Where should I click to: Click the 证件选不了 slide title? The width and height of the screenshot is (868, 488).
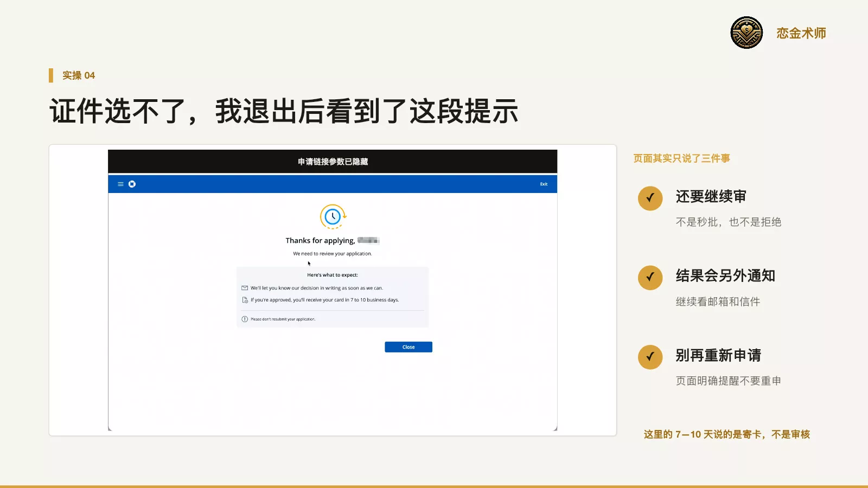[284, 111]
